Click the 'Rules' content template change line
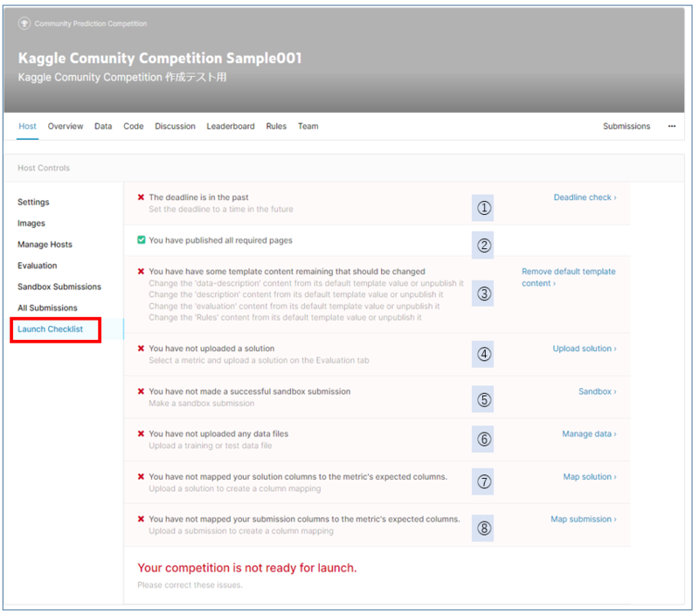Image resolution: width=699 pixels, height=616 pixels. tap(286, 317)
